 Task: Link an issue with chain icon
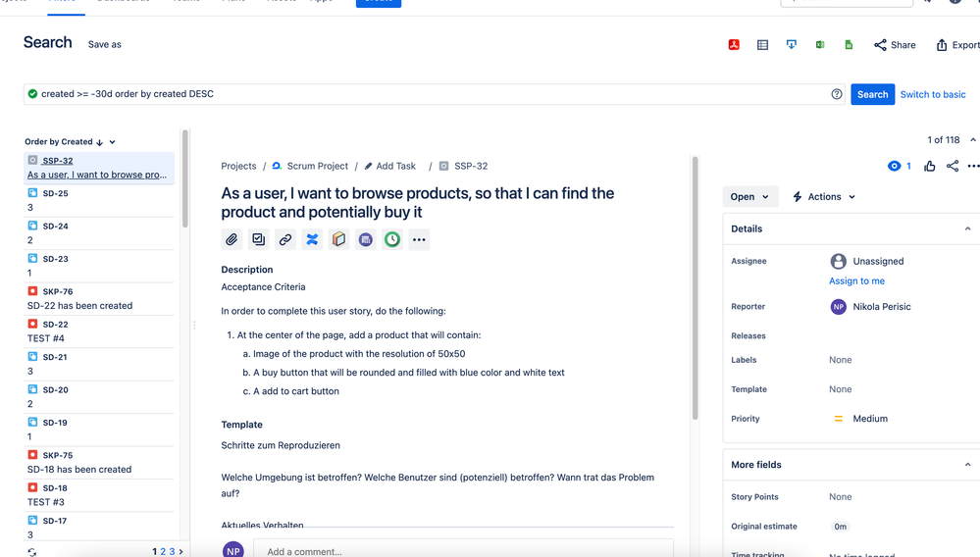285,239
